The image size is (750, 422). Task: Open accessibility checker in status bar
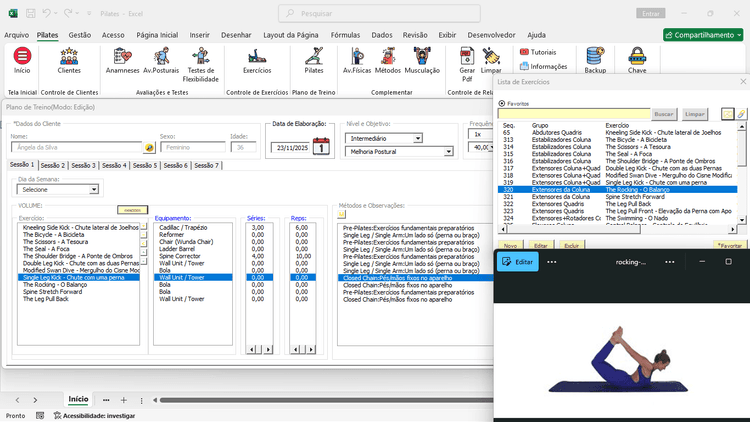94,416
